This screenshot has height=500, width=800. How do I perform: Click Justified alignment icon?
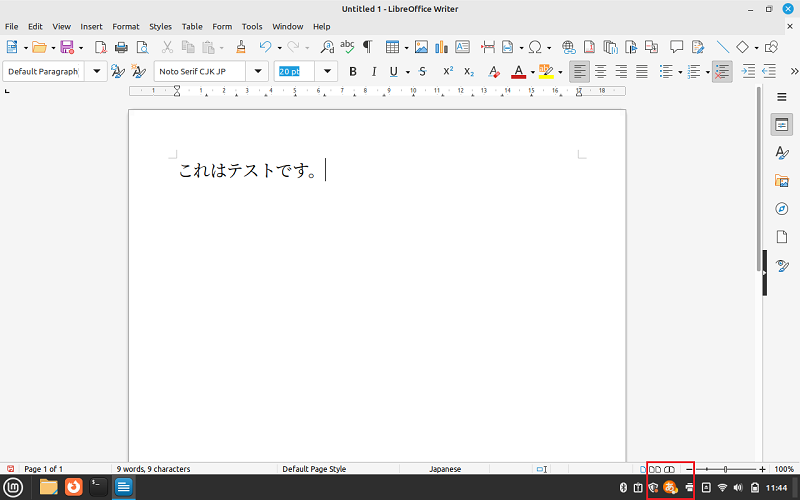[x=642, y=72]
